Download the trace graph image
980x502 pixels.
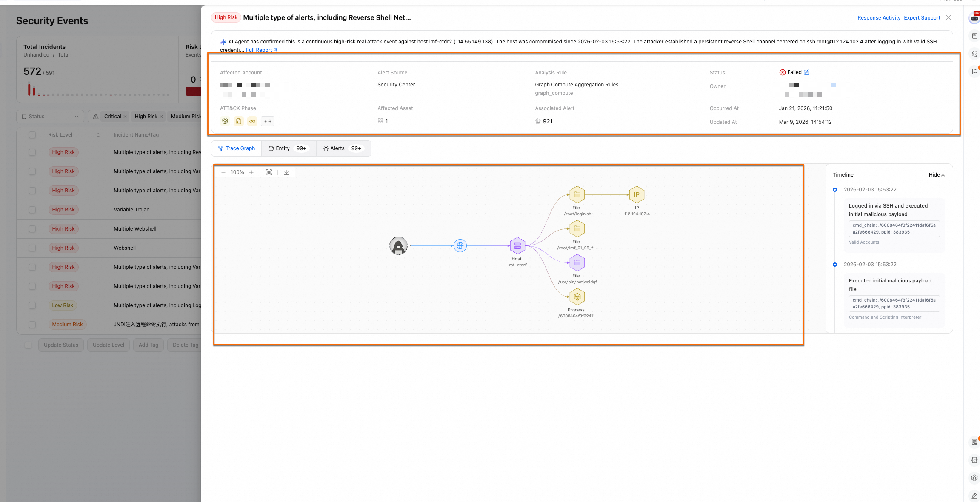pos(286,172)
